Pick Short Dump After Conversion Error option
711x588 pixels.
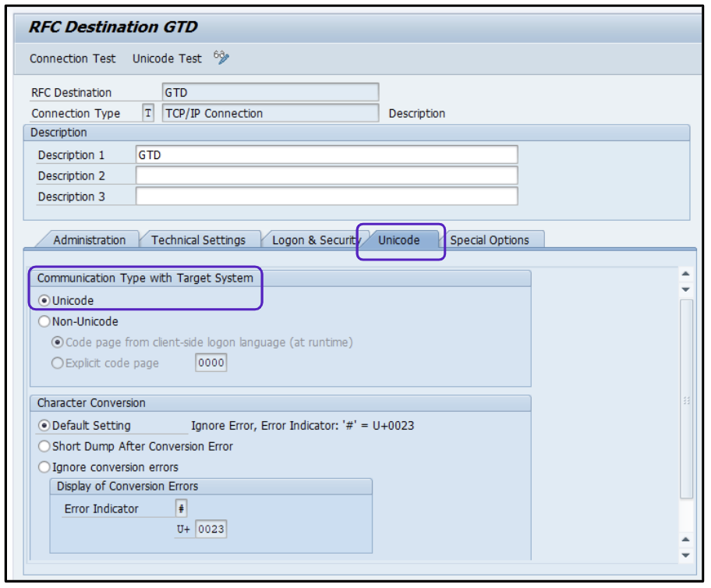pyautogui.click(x=45, y=447)
